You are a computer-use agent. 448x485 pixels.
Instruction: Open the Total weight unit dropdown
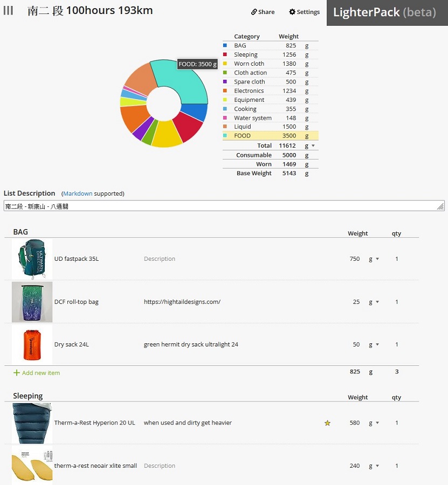[x=313, y=145]
